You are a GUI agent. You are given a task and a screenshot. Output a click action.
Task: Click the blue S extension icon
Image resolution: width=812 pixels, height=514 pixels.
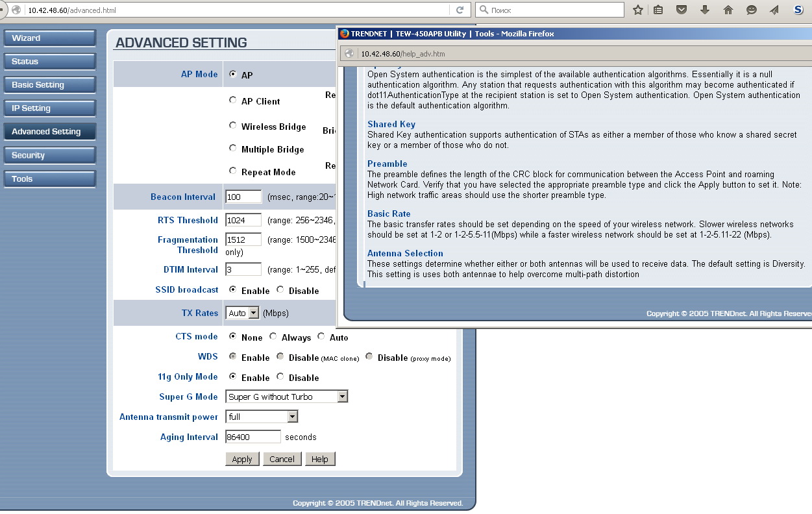(x=798, y=10)
